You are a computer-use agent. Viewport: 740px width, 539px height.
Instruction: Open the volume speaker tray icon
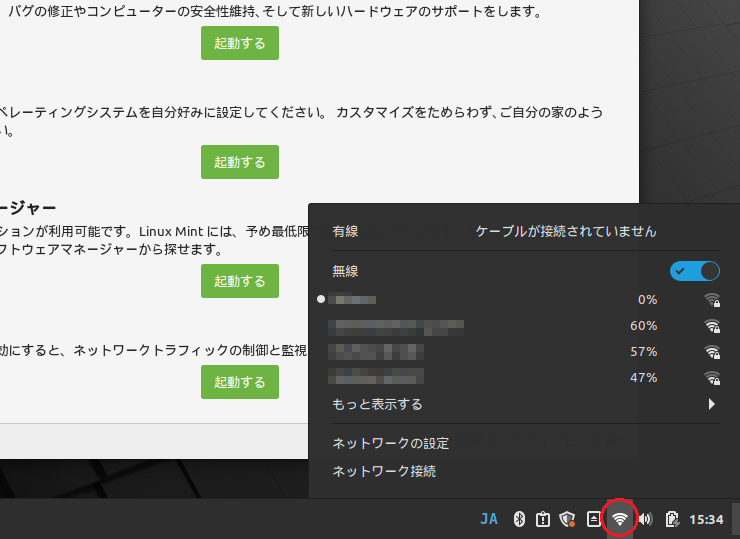(x=646, y=519)
